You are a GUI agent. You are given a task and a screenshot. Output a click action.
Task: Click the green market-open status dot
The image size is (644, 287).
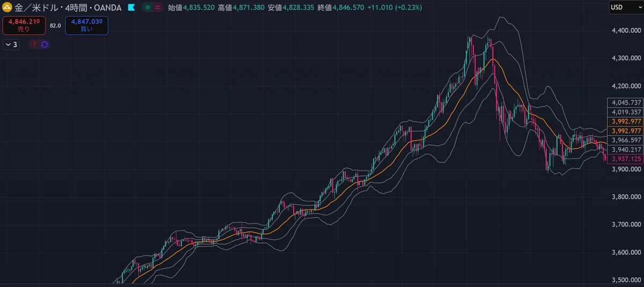[147, 8]
